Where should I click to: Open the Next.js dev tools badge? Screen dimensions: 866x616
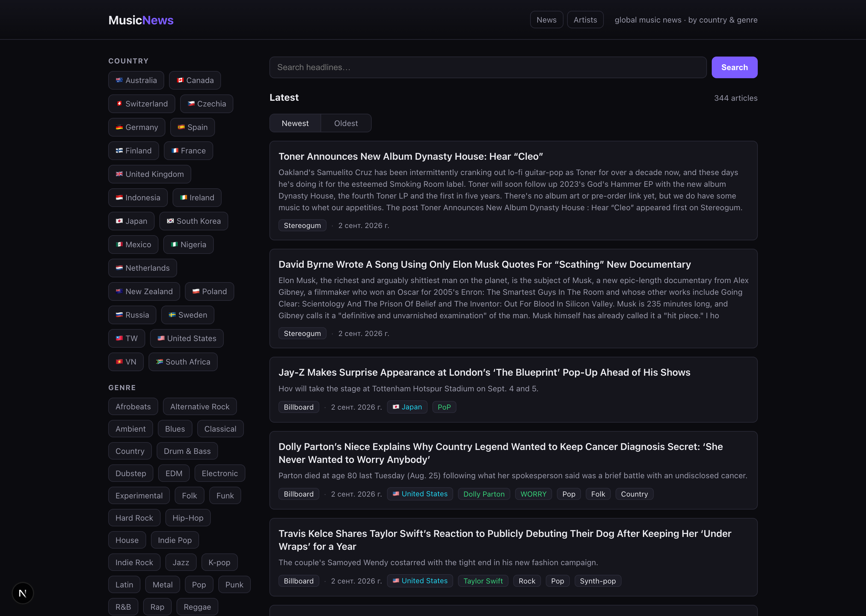coord(23,593)
